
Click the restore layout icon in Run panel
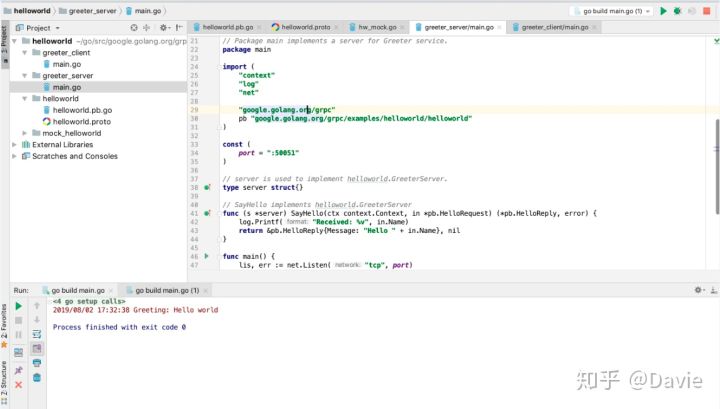point(18,353)
